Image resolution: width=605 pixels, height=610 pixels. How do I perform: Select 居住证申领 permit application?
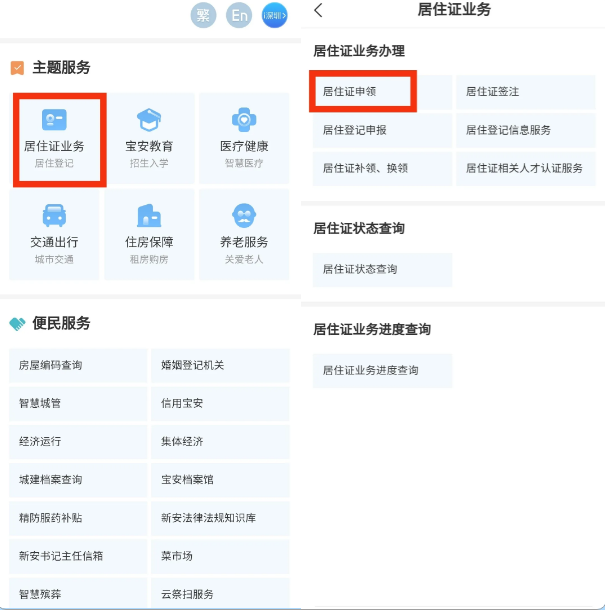point(363,91)
